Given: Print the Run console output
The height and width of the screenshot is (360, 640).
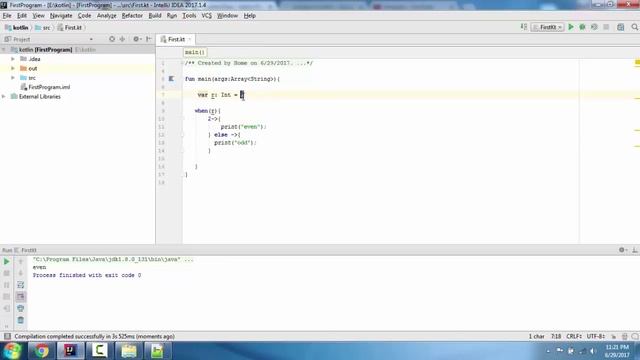Looking at the screenshot, I should tap(20, 309).
